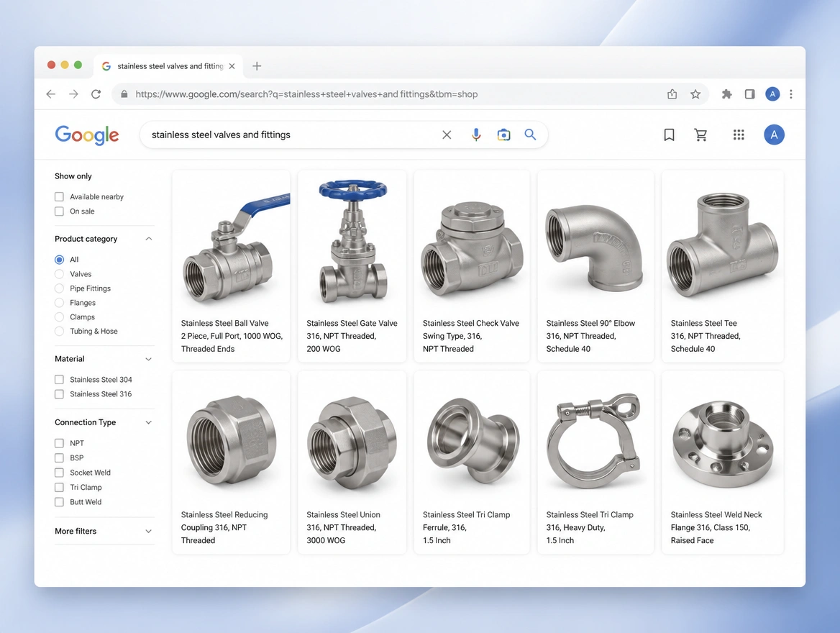View the weld neck flange image
840x633 pixels.
click(x=723, y=446)
